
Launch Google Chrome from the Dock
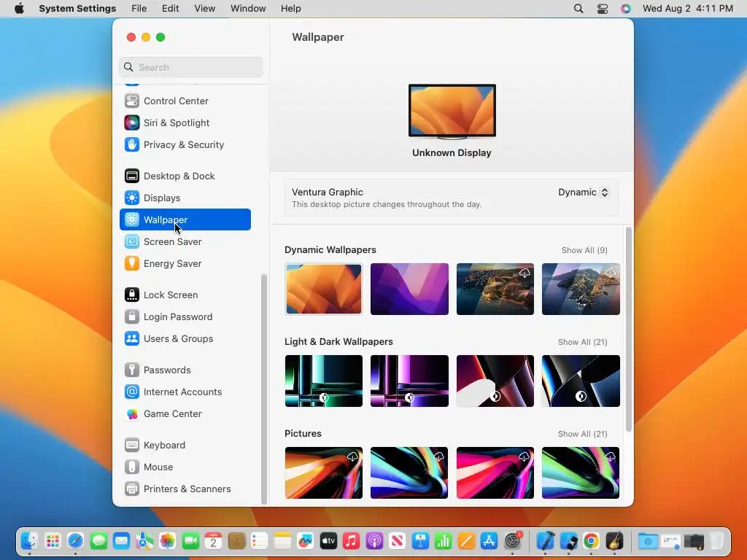[x=591, y=542]
